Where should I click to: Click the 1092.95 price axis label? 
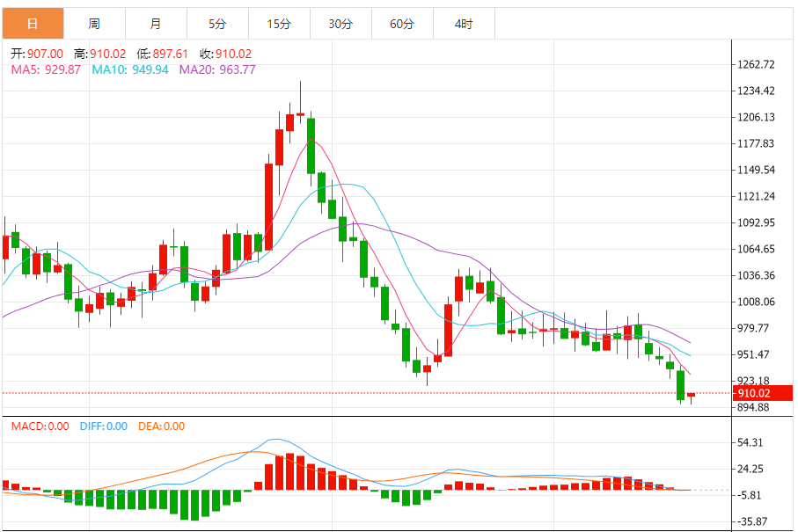pos(756,222)
